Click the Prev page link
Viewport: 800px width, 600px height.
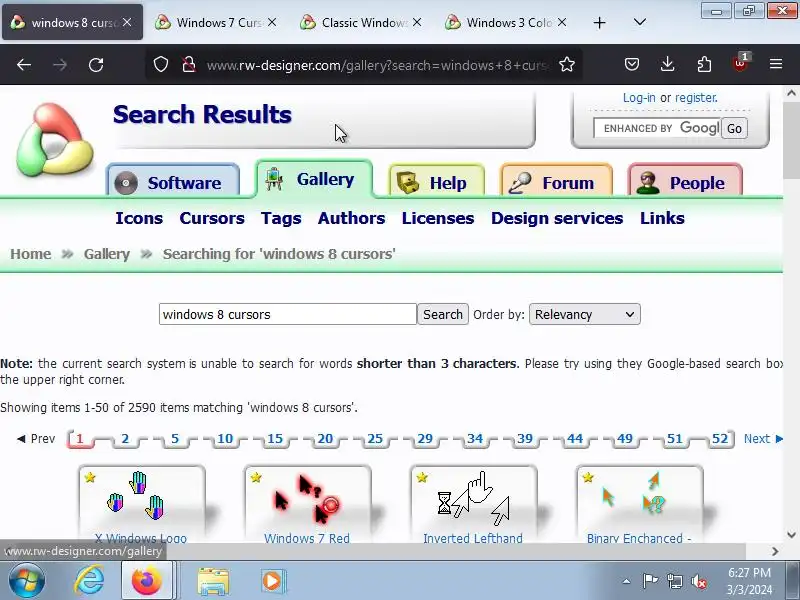tap(36, 439)
